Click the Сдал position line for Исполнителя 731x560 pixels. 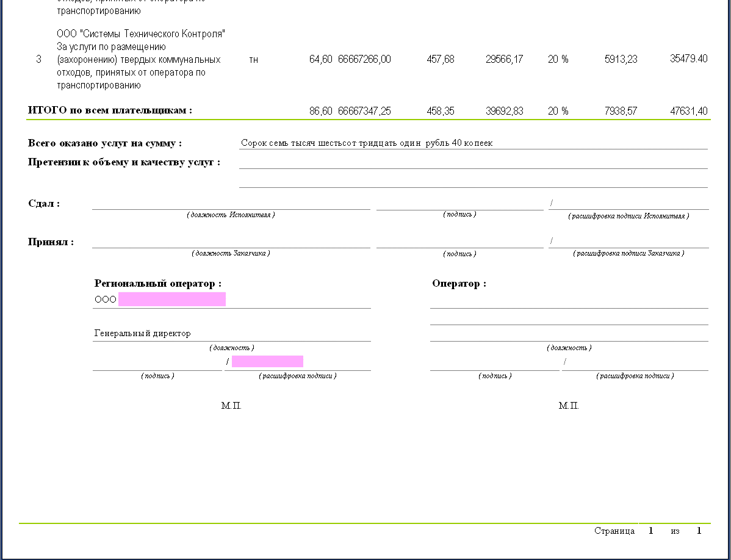[x=231, y=204]
